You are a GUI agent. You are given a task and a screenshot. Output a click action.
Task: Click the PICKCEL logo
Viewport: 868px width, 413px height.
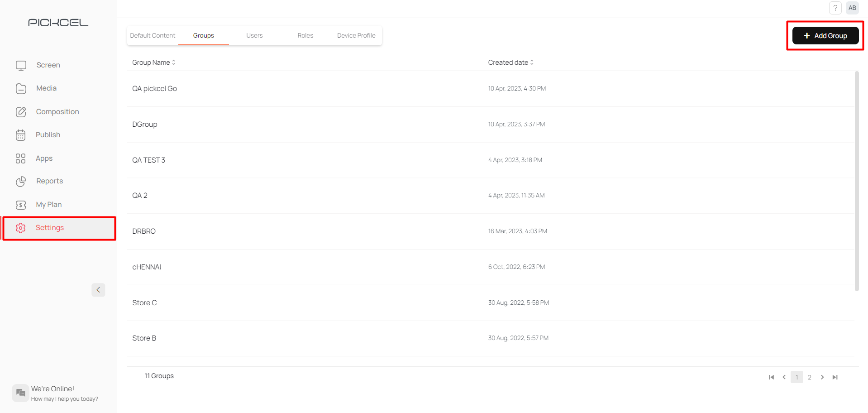click(x=58, y=23)
